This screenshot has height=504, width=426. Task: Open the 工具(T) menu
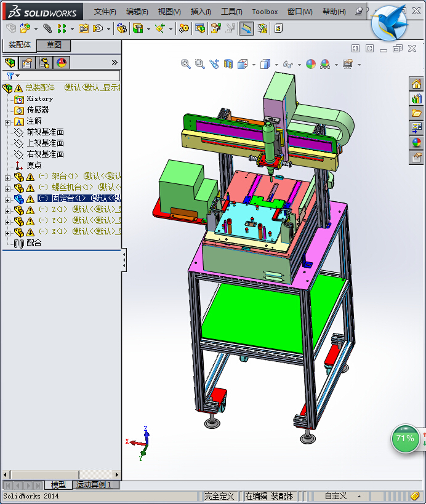(232, 12)
